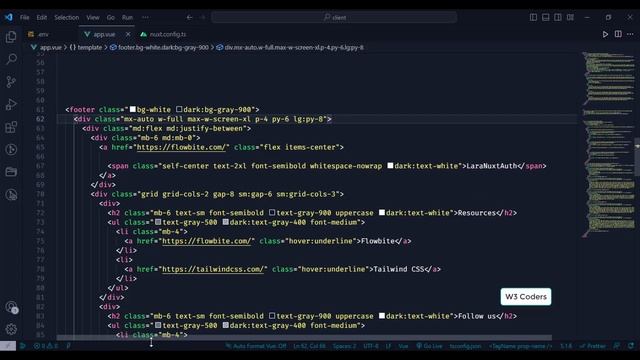
Task: Go forward with the right arrow
Action: point(203,18)
